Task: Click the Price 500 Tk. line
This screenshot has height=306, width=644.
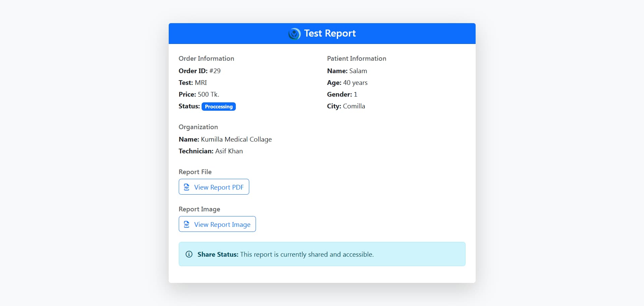Action: pyautogui.click(x=199, y=94)
